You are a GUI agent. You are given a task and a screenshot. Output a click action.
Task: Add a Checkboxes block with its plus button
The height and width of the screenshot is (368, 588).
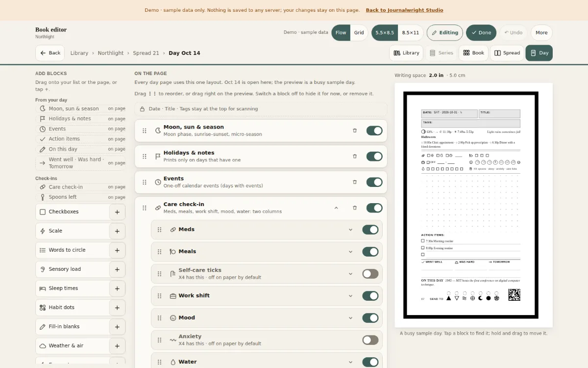(117, 212)
